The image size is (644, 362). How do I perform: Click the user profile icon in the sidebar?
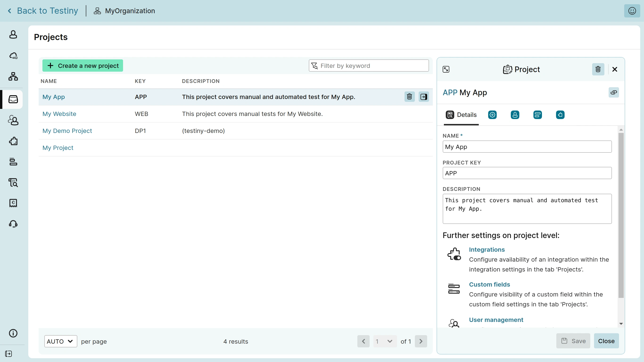point(13,34)
